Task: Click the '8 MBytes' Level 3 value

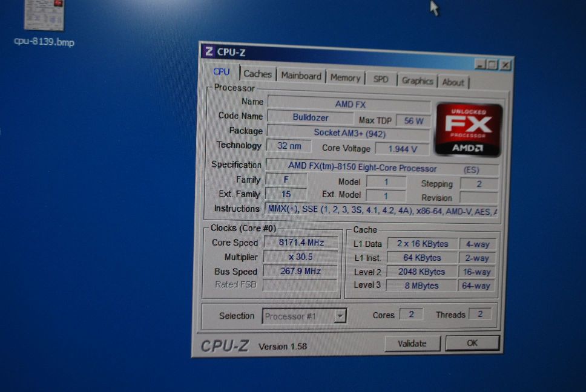Action: pyautogui.click(x=421, y=286)
